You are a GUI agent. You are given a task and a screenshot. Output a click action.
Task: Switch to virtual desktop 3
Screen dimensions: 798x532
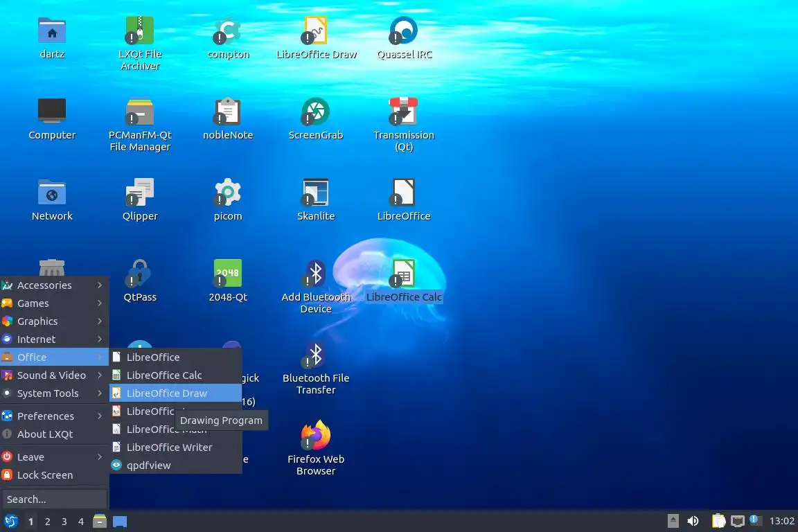(x=64, y=522)
